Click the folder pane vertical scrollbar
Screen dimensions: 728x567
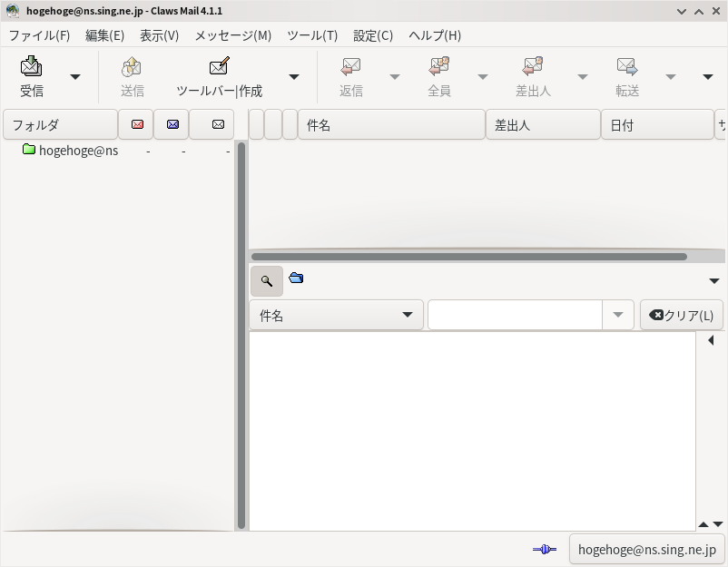point(241,336)
